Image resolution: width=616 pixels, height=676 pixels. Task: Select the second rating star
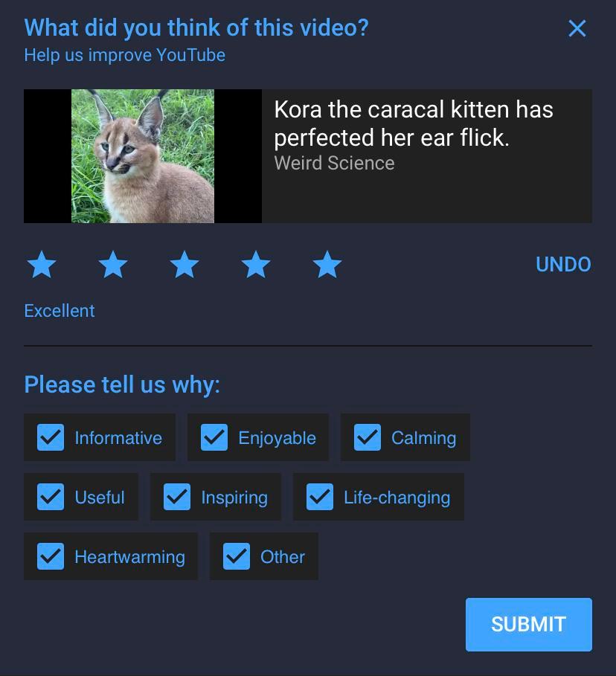[113, 264]
